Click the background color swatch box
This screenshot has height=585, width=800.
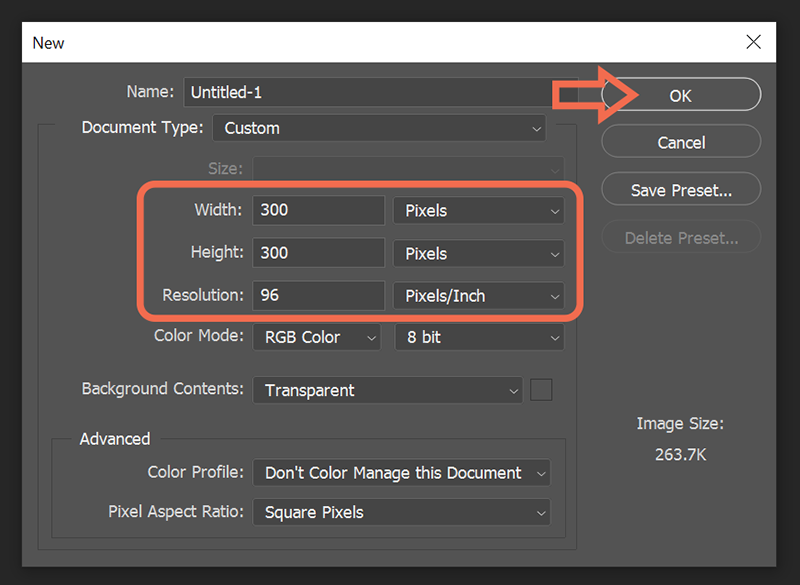(x=541, y=390)
